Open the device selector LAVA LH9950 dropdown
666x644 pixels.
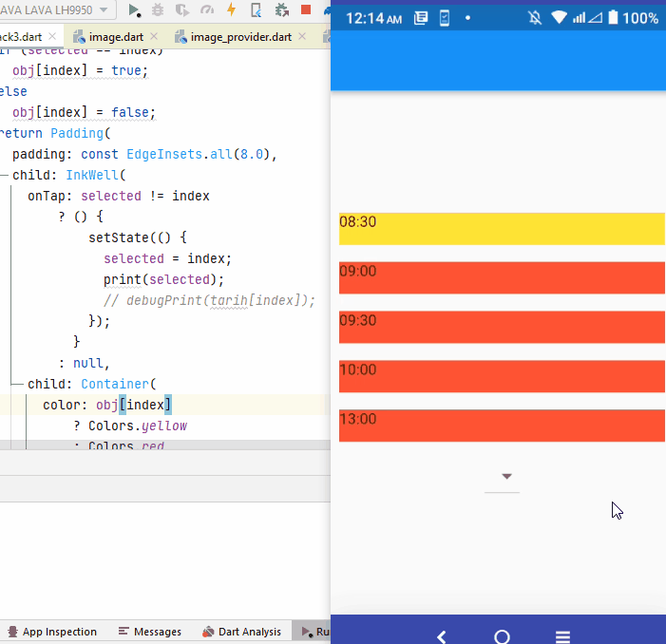(57, 9)
